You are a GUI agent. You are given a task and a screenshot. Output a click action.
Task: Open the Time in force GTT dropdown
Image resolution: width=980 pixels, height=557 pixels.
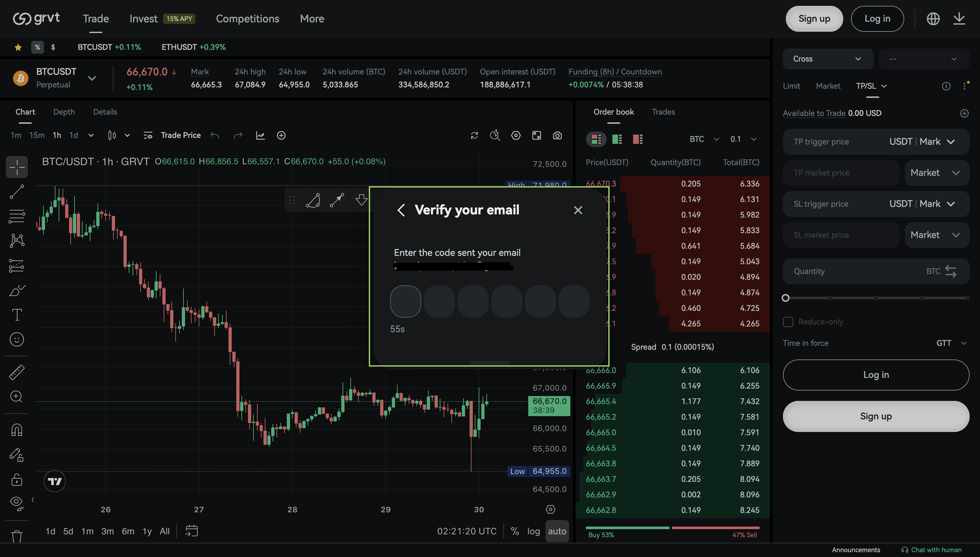click(952, 343)
